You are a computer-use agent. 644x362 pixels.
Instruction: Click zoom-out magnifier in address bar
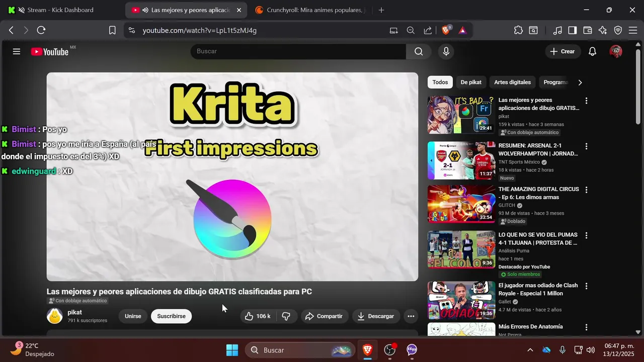(x=411, y=30)
